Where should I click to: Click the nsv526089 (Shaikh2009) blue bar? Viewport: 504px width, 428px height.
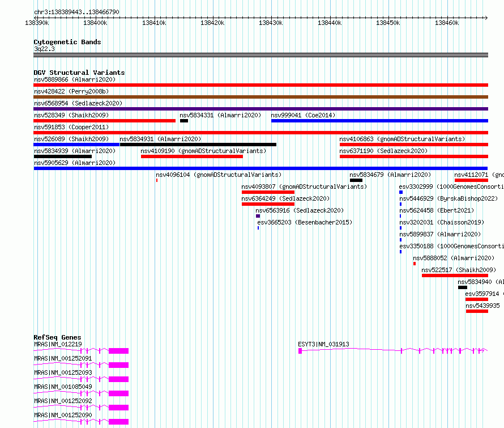(x=76, y=145)
